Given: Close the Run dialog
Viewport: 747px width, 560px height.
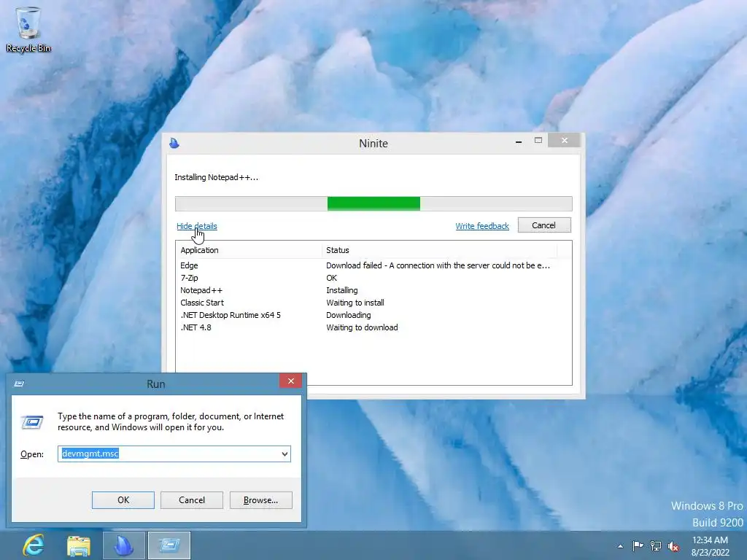Looking at the screenshot, I should (x=290, y=381).
